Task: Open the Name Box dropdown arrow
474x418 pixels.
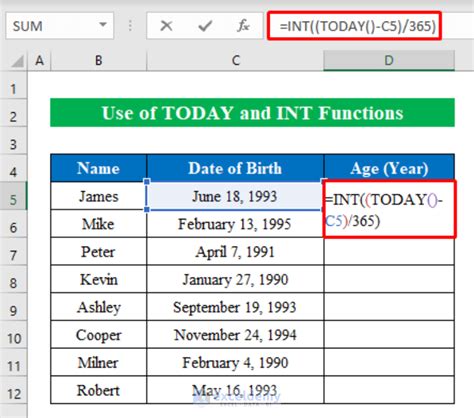Action: coord(103,25)
